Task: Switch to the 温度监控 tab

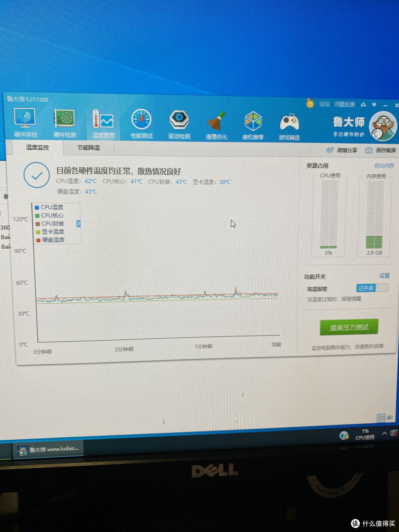Action: [x=38, y=147]
